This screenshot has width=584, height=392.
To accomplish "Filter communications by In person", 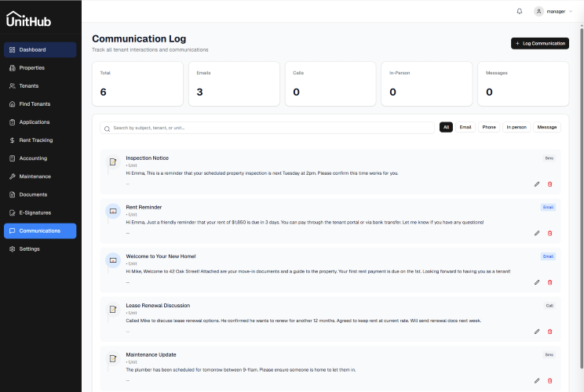I will click(x=516, y=127).
